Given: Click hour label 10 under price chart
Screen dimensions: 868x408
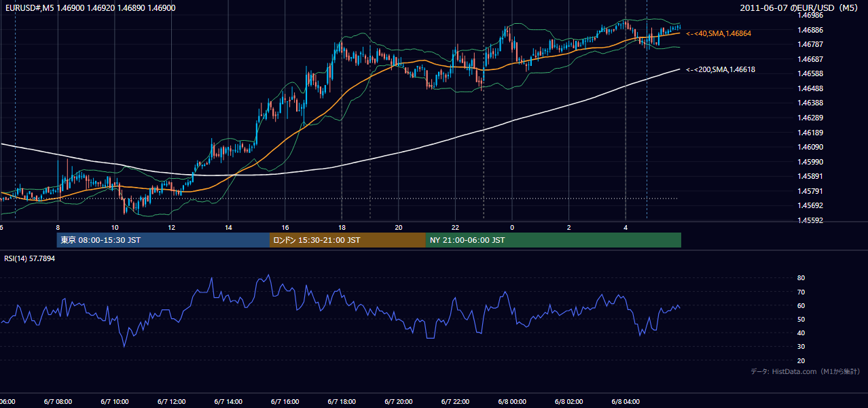Looking at the screenshot, I should tap(115, 227).
